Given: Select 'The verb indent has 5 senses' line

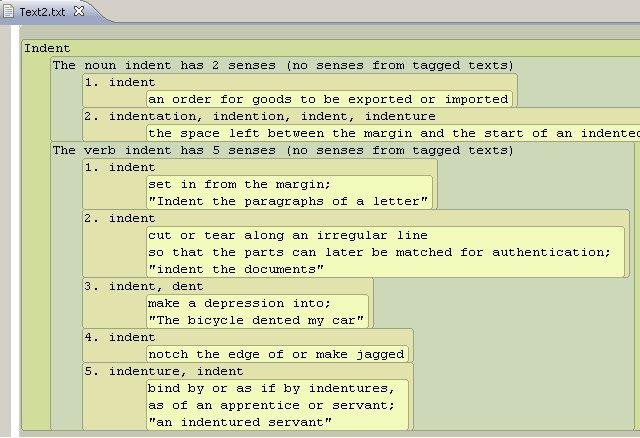Looking at the screenshot, I should pyautogui.click(x=283, y=150).
